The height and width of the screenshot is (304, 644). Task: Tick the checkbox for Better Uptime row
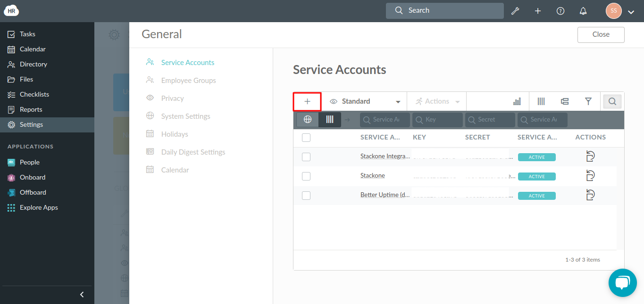[x=306, y=195]
